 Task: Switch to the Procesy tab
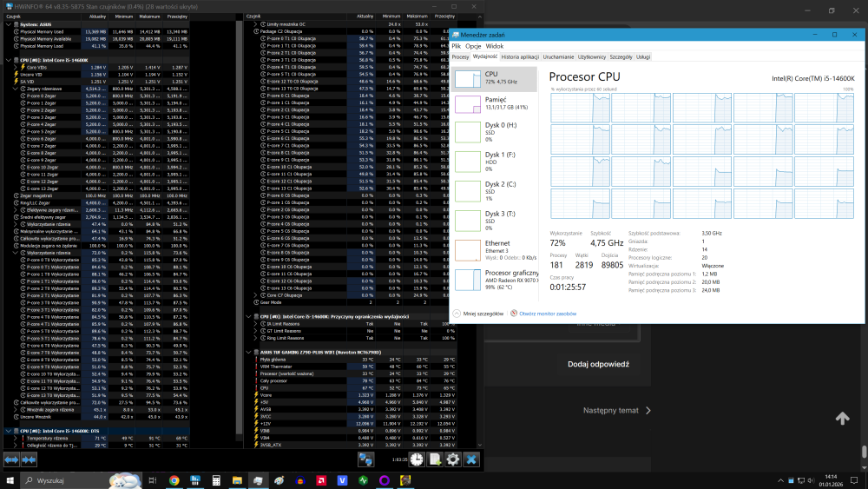[460, 56]
